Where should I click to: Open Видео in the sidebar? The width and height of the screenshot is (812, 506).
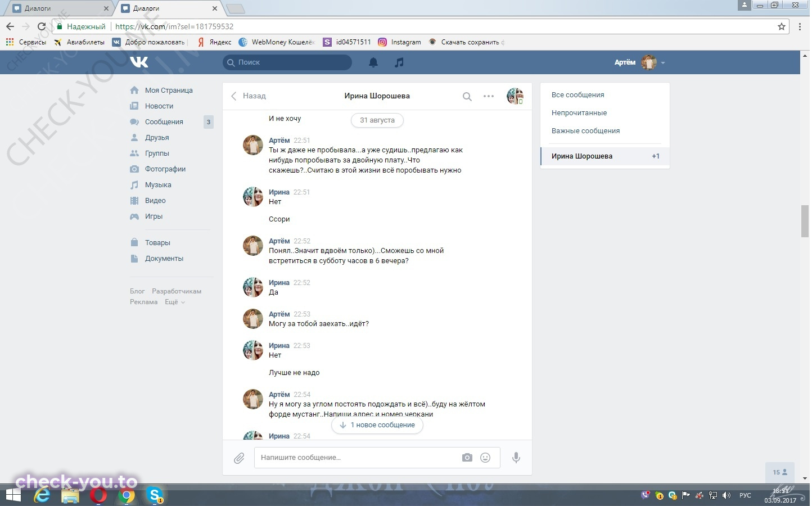(x=148, y=201)
